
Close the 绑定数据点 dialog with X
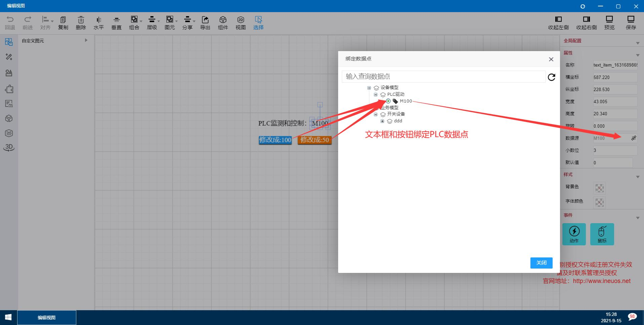[551, 59]
